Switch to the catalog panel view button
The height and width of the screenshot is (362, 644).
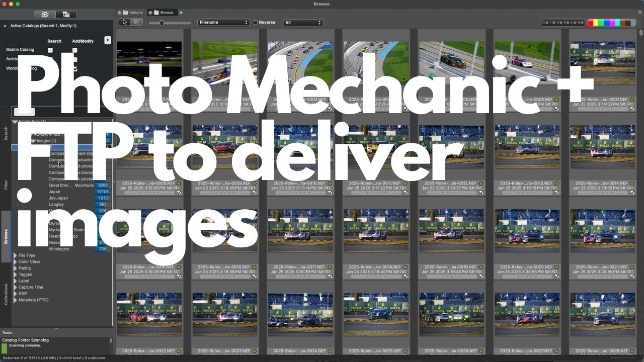tap(45, 15)
